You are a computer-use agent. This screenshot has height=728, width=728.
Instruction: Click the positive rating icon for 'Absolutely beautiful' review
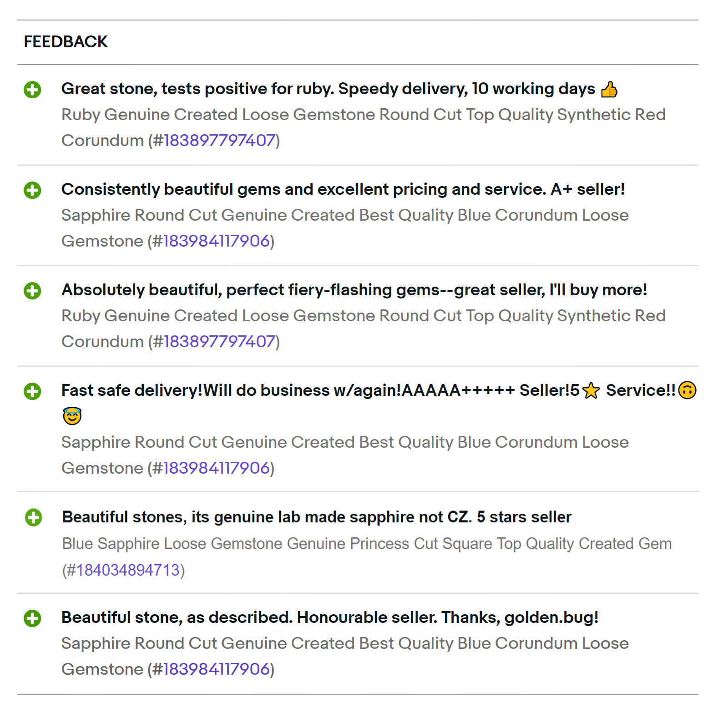[x=32, y=291]
